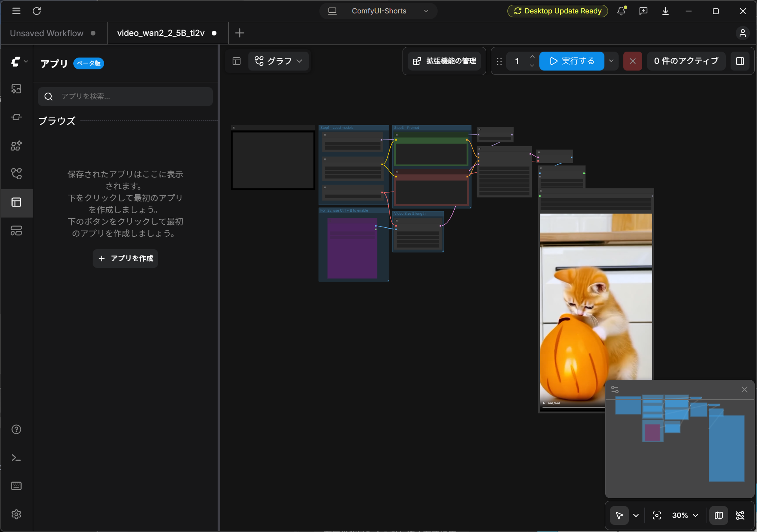
Task: Toggle the panel layout icon beside グラフ
Action: tap(237, 61)
